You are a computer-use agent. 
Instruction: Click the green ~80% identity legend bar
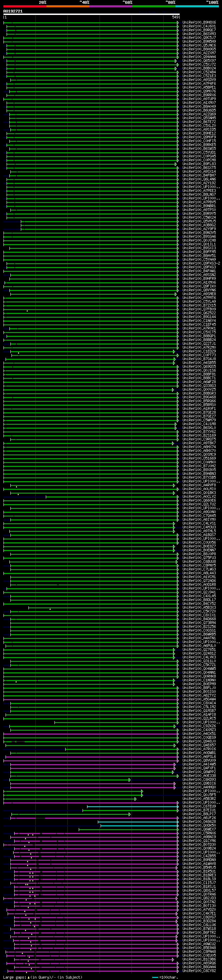[154, 6]
